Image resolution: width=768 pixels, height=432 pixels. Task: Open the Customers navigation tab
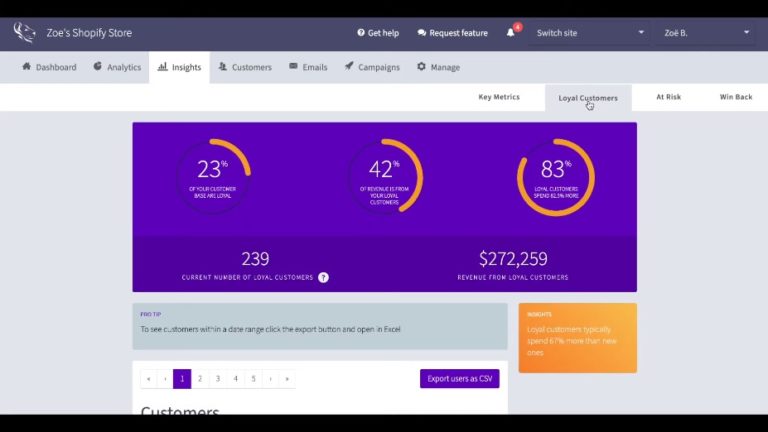(x=245, y=67)
